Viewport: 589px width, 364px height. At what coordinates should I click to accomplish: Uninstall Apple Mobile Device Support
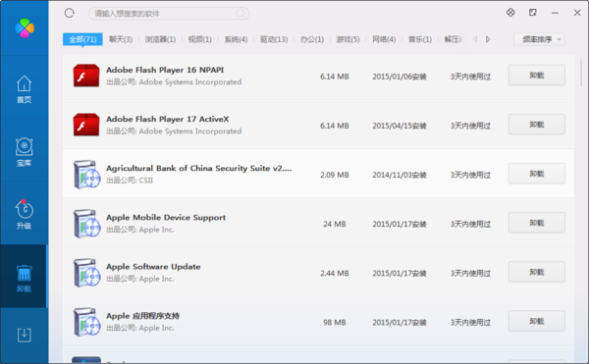tap(537, 223)
